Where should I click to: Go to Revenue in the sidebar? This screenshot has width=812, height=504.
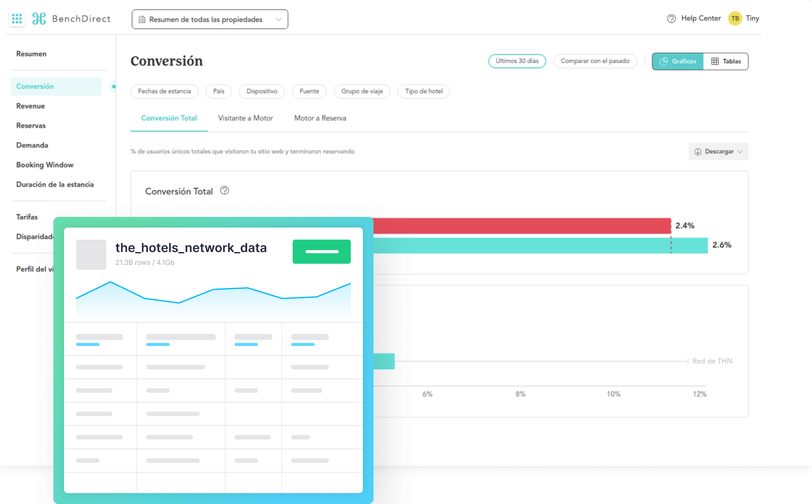click(x=31, y=106)
